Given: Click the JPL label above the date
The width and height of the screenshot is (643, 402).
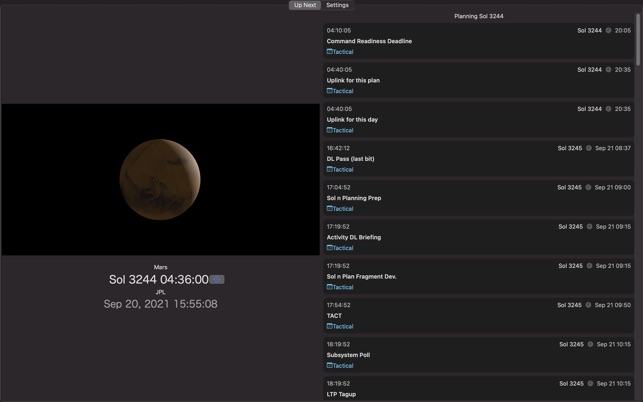Looking at the screenshot, I should (x=160, y=292).
